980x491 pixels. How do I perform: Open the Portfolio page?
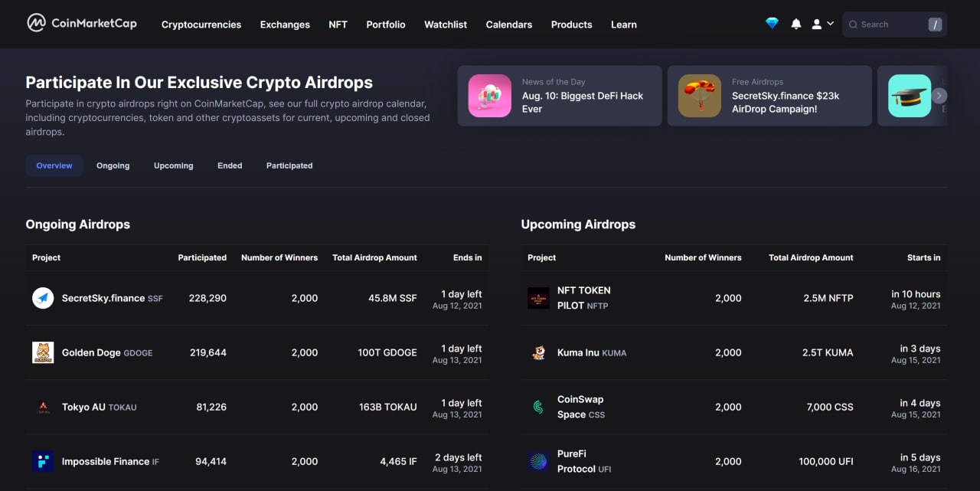[386, 25]
